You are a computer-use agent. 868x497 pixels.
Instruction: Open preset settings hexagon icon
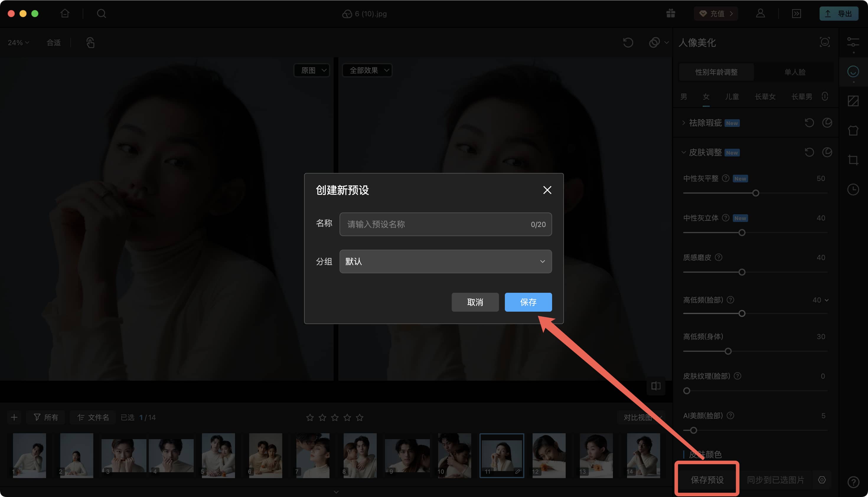tap(822, 480)
